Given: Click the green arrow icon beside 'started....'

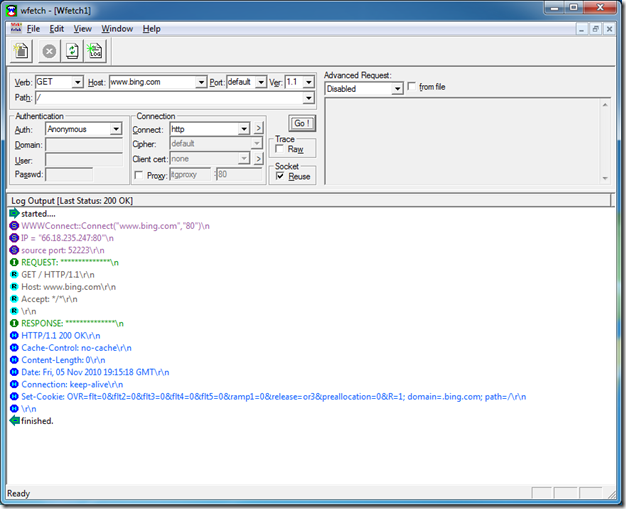Looking at the screenshot, I should pos(13,214).
